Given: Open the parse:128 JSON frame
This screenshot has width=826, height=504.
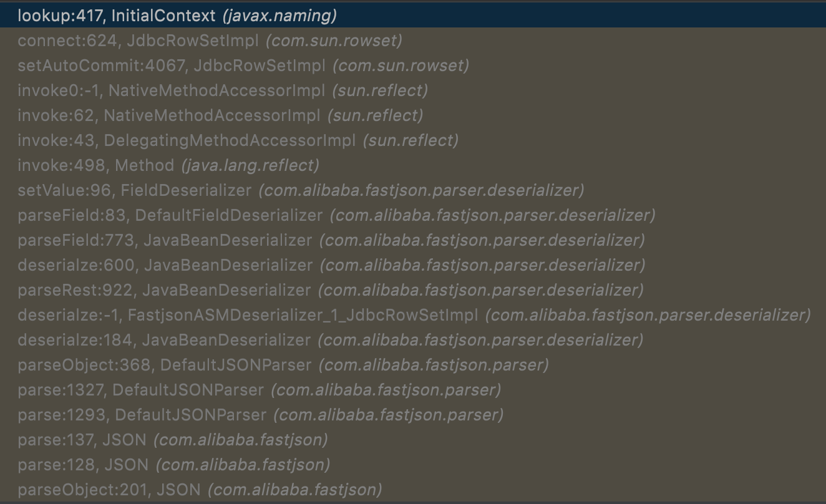Looking at the screenshot, I should coord(174,465).
